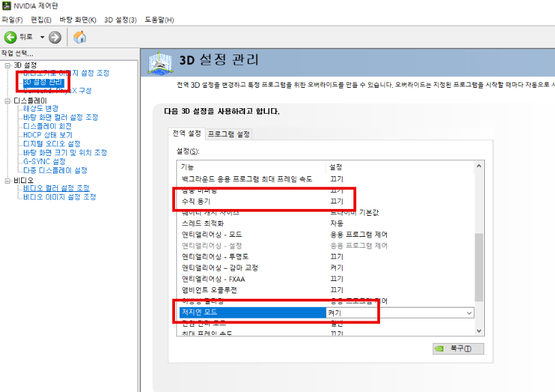Select 3D 설정 관리 in the tree

tap(43, 82)
